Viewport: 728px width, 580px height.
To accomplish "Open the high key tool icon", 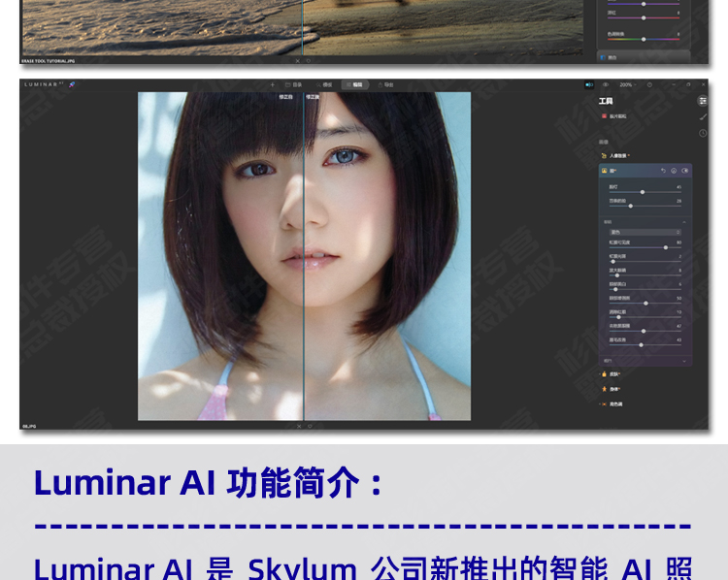I will point(604,404).
